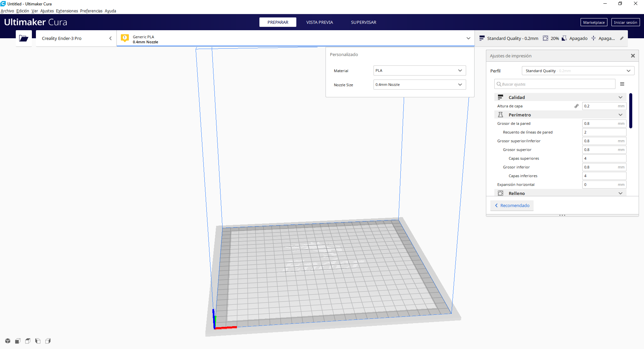Screen dimensions: 644x349
Task: Select right side view camera icon
Action: point(48,341)
